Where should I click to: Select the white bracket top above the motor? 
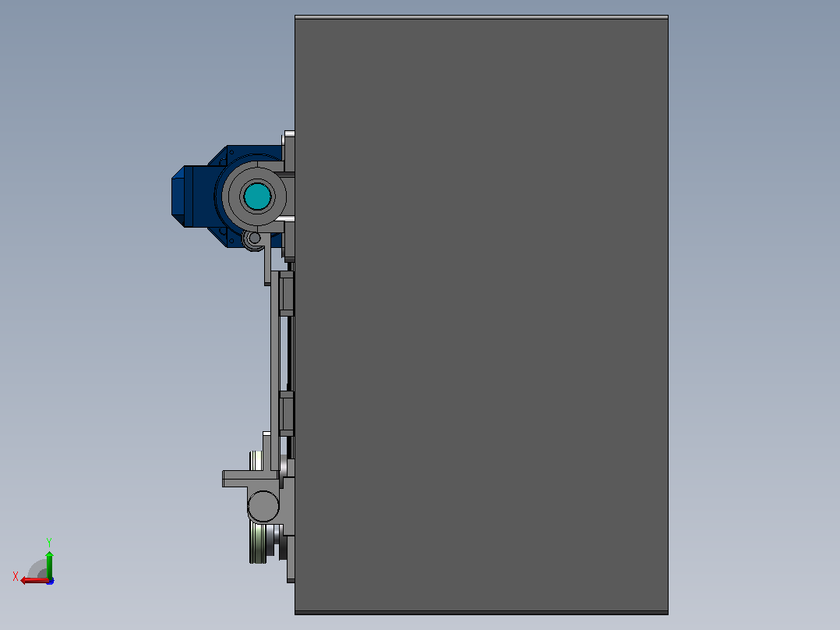click(289, 133)
